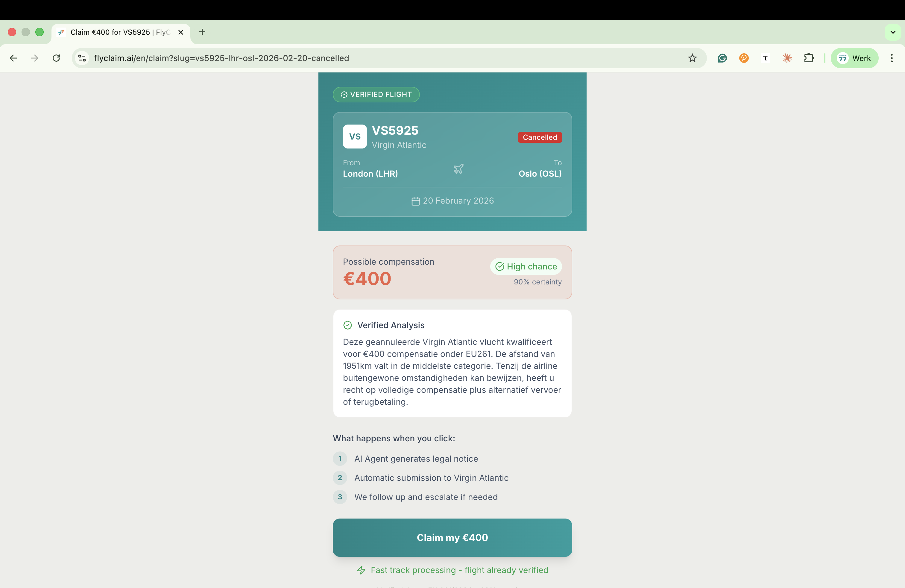905x588 pixels.
Task: Open the tab search dropdown arrow
Action: pyautogui.click(x=893, y=32)
